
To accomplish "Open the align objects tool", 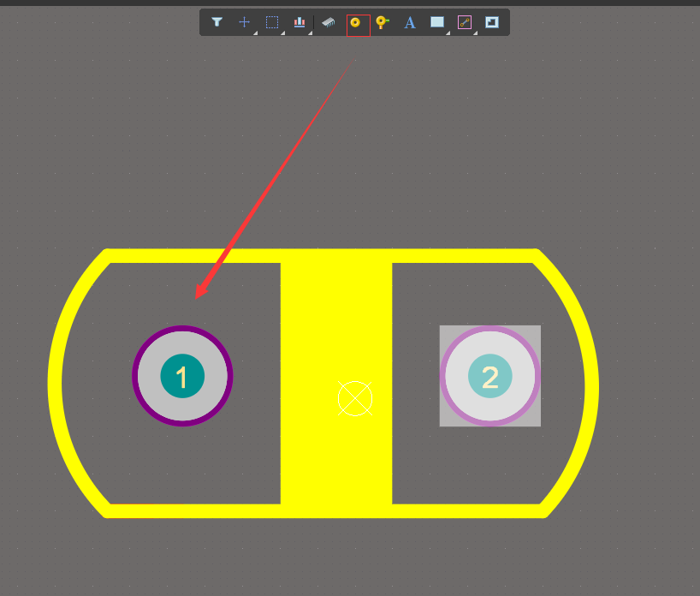I will coord(300,22).
